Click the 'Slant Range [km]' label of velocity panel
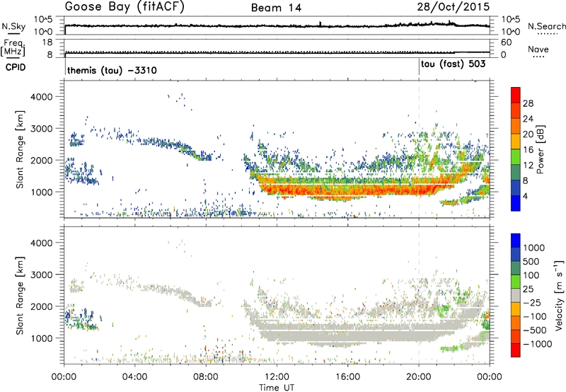This screenshot has height=392, width=566. click(20, 295)
